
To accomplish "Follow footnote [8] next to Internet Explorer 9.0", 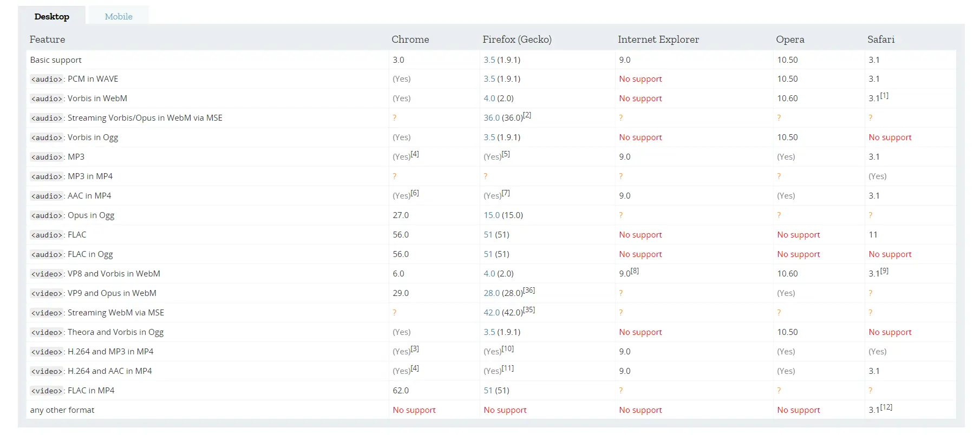I will click(x=635, y=271).
